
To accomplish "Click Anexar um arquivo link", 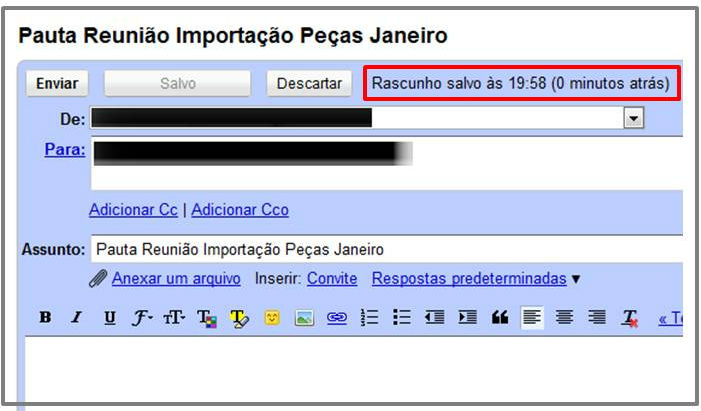I will coord(176,279).
